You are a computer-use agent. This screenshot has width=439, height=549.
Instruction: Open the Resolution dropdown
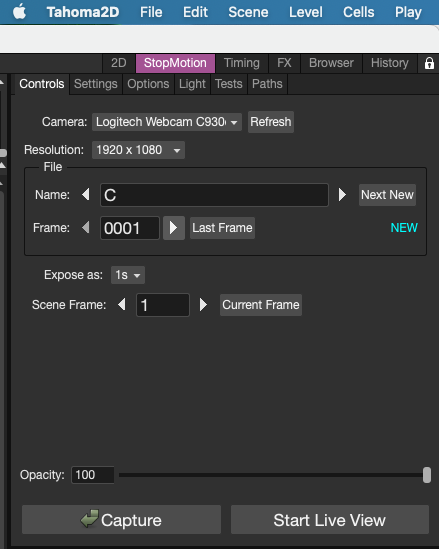(138, 150)
